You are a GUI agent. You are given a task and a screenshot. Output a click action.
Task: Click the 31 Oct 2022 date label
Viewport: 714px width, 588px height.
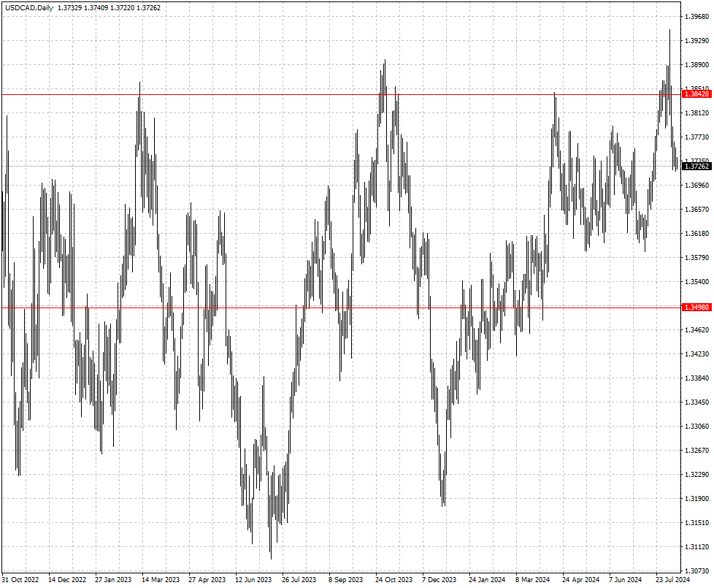[x=20, y=580]
